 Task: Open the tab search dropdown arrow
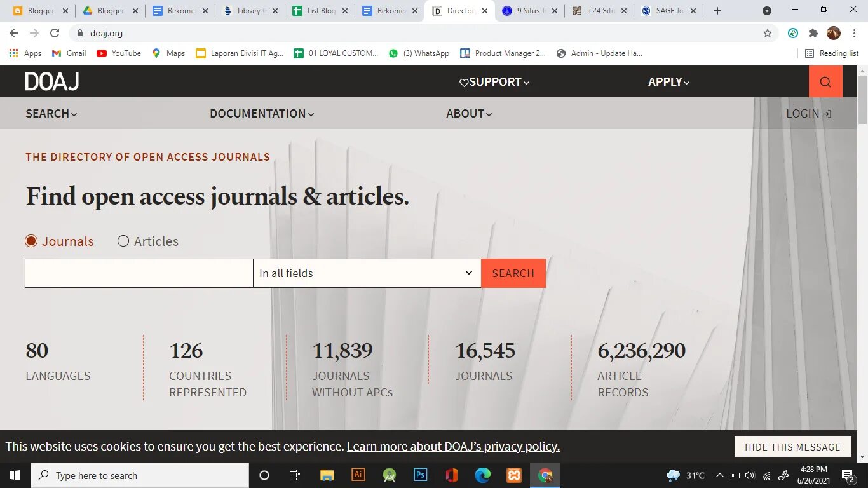767,11
